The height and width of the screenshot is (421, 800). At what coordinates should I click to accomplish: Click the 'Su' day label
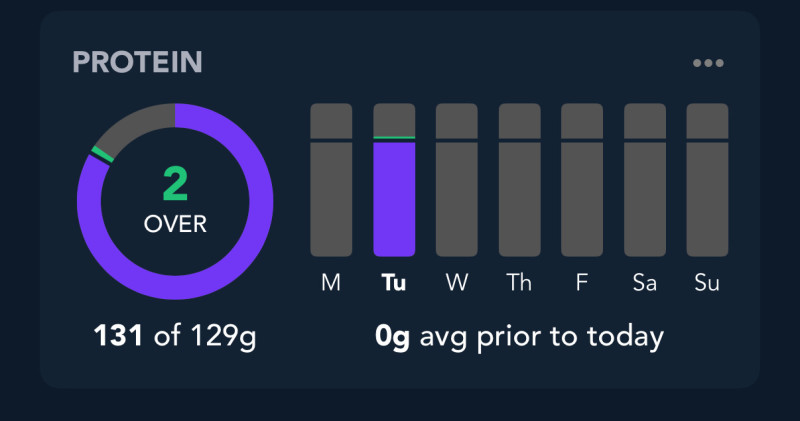[x=707, y=283]
